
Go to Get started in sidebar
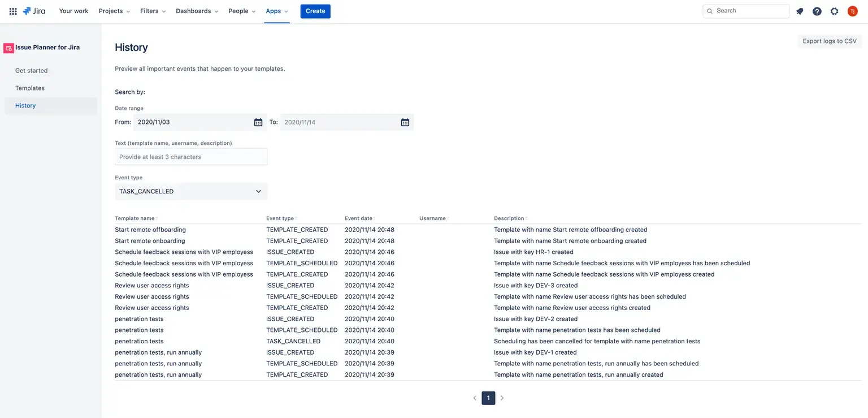point(32,71)
